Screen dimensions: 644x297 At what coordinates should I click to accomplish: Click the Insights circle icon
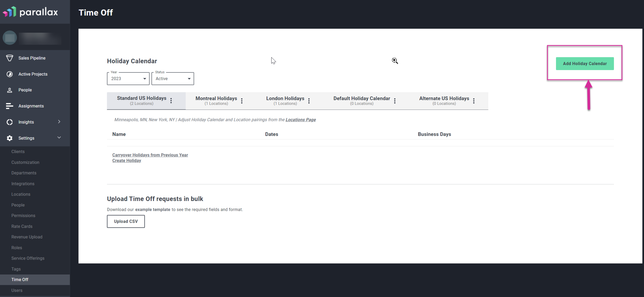pos(10,122)
